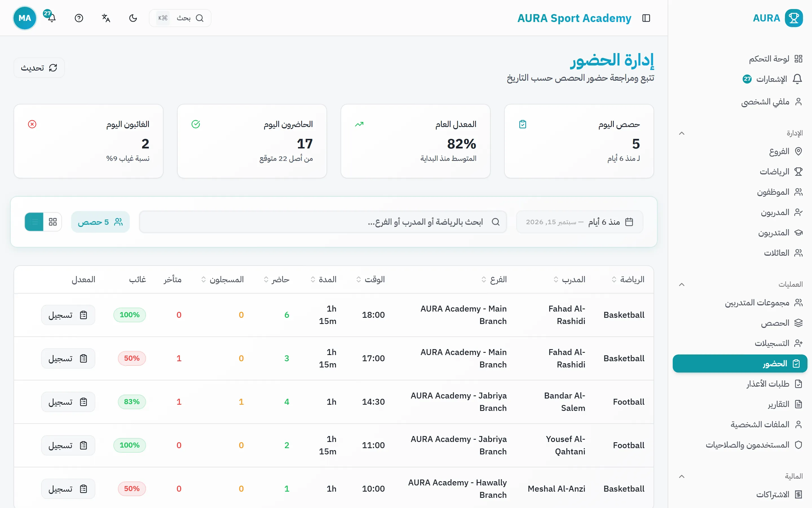Open the notifications bell in top bar
The height and width of the screenshot is (508, 812).
tap(51, 18)
